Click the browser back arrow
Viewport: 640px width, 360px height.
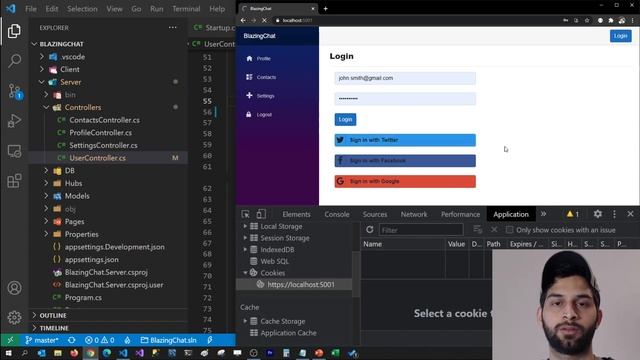coord(243,20)
